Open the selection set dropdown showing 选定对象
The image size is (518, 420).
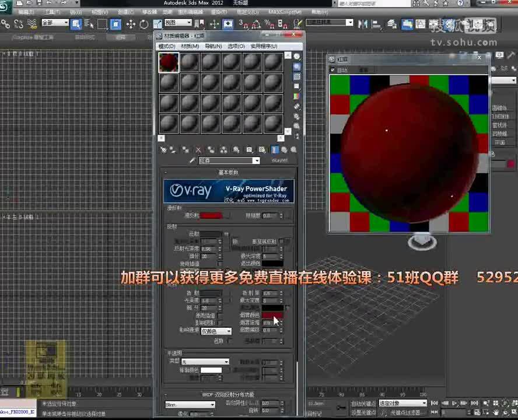[x=401, y=402]
